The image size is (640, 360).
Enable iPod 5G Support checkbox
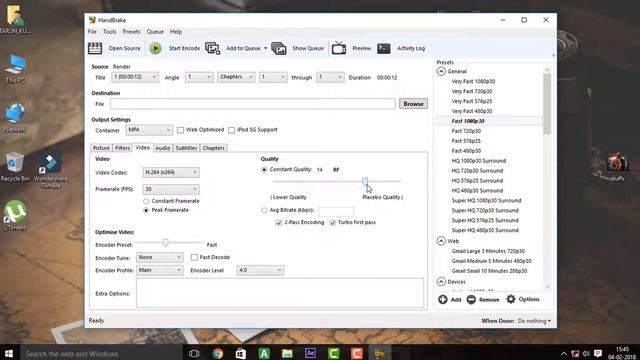click(x=231, y=130)
